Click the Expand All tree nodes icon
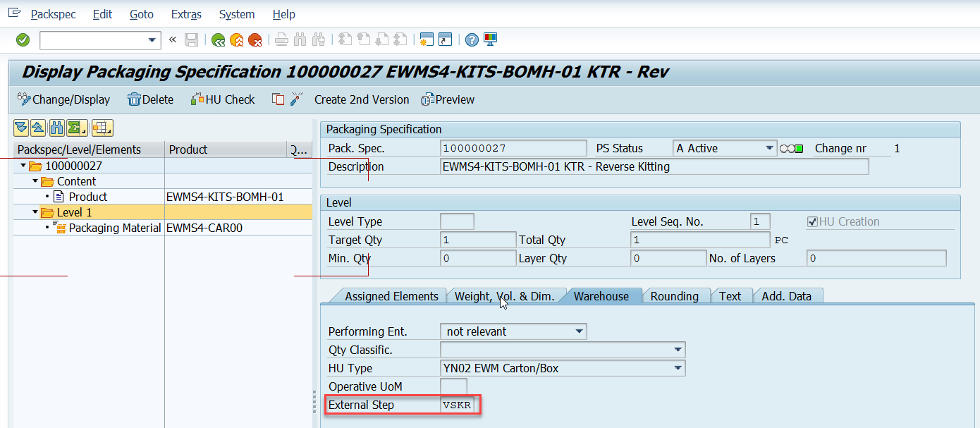This screenshot has width=980, height=428. pyautogui.click(x=21, y=128)
